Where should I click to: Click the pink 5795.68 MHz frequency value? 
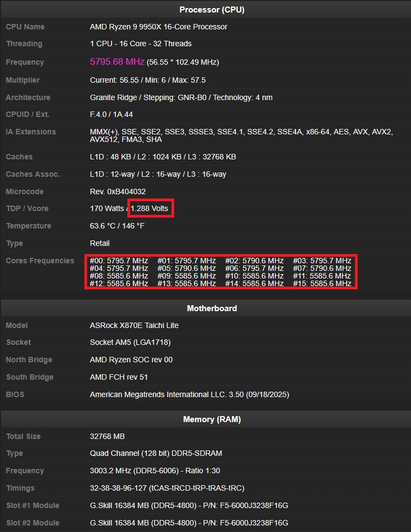(x=117, y=62)
